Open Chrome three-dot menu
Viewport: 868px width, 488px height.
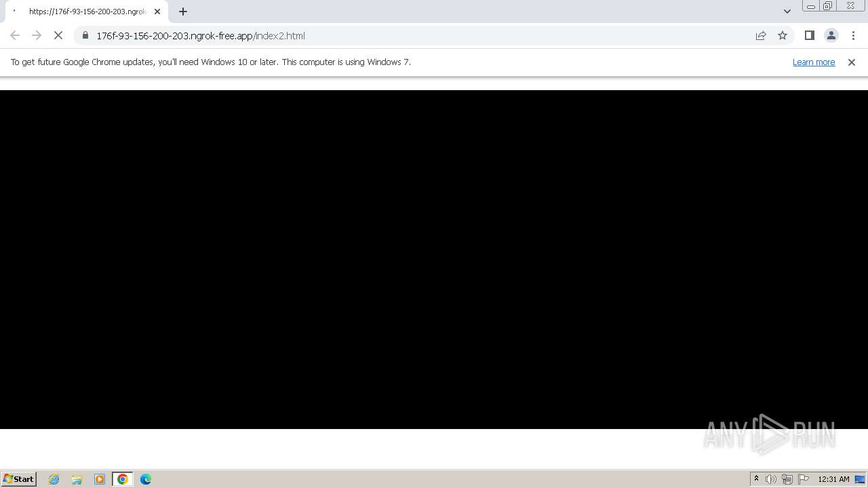coord(853,35)
